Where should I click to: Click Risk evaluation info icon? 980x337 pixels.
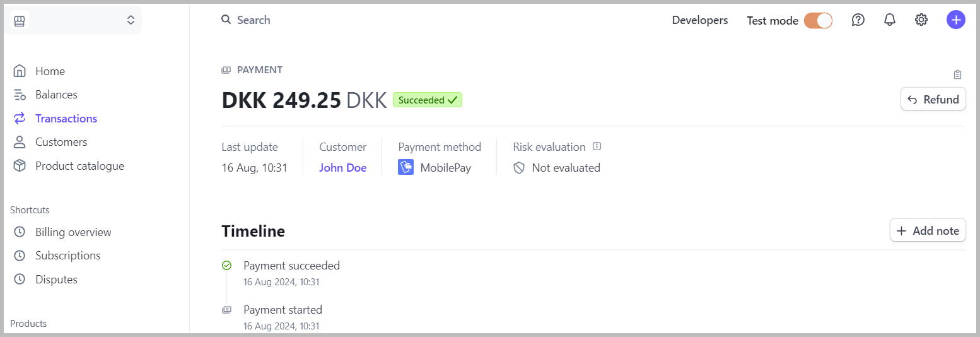[x=597, y=146]
